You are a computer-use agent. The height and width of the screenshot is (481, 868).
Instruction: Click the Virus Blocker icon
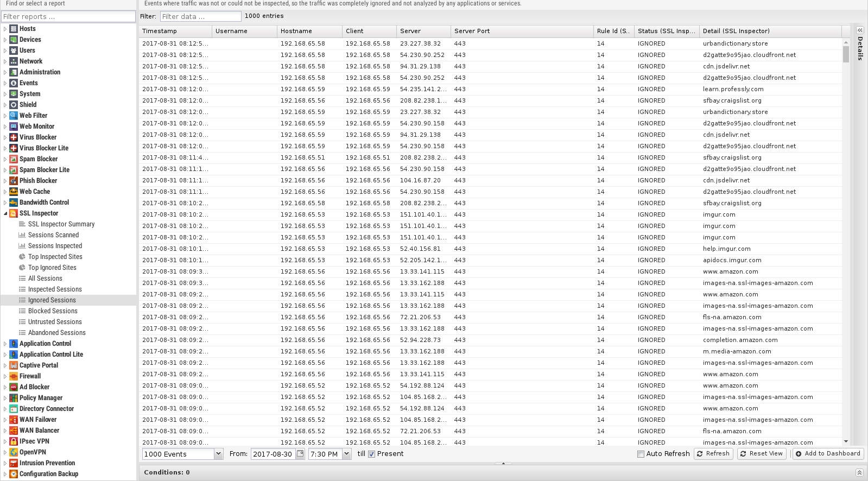[14, 137]
